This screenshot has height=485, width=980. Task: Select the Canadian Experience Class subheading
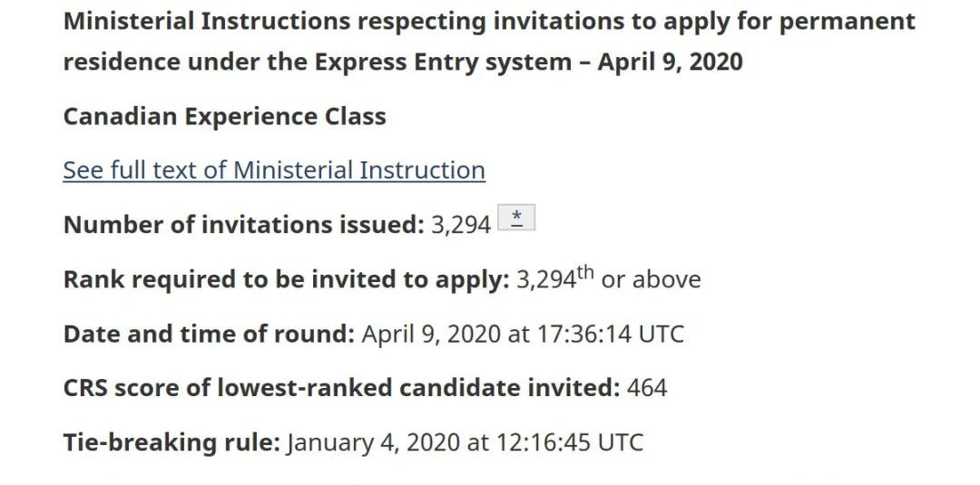[224, 116]
